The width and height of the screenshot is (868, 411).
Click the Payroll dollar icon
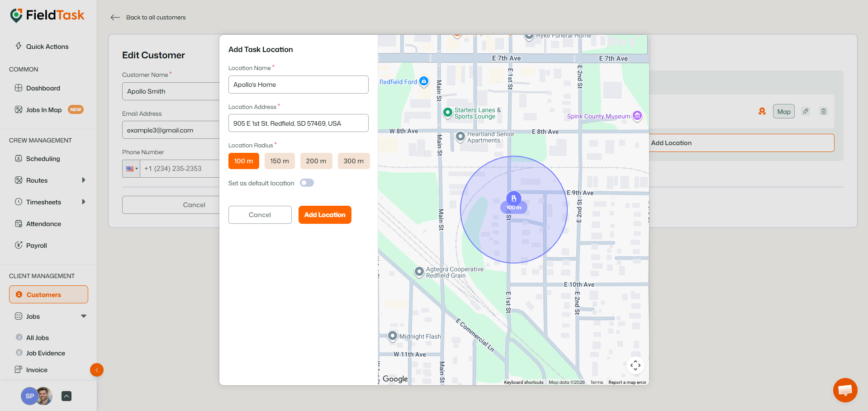19,245
